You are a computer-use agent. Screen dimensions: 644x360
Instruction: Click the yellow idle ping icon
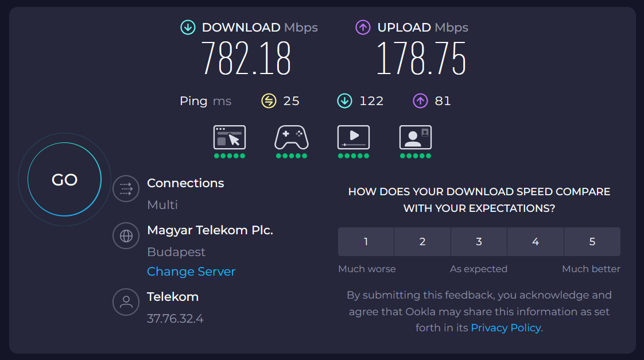[269, 101]
